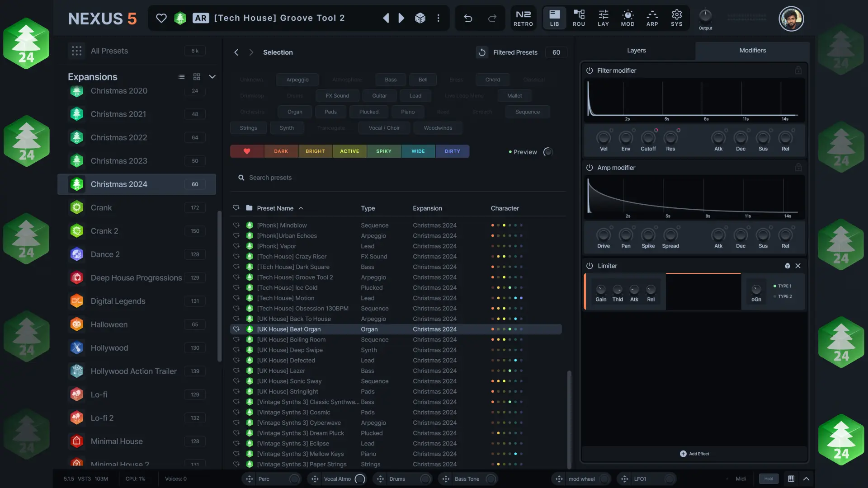Screen dimensions: 868x488
Task: Switch to the Modifiers tab
Action: pos(752,51)
